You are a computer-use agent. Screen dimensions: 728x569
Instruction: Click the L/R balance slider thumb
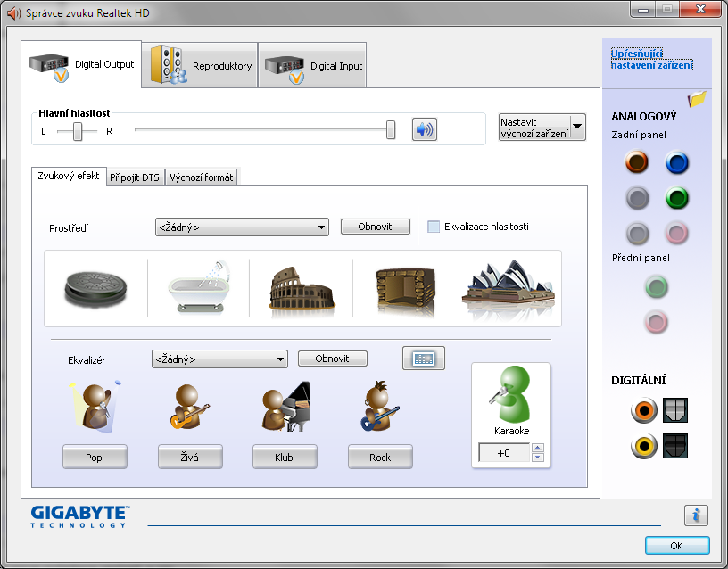78,131
